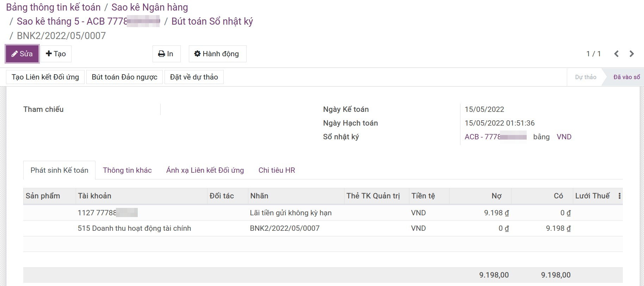Go to next record arrow
The width and height of the screenshot is (644, 286).
coord(631,54)
